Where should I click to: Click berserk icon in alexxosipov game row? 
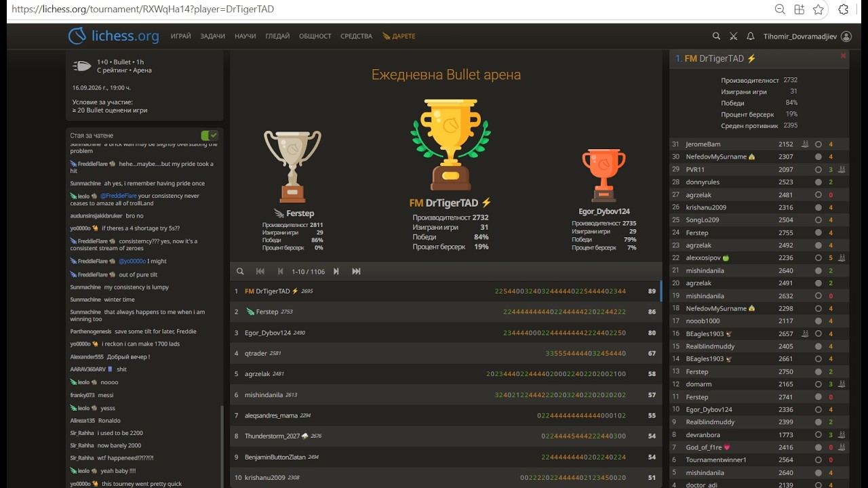tap(842, 258)
